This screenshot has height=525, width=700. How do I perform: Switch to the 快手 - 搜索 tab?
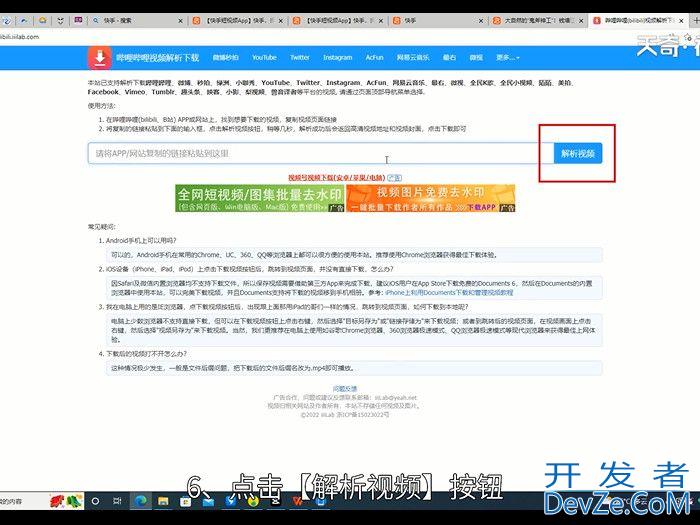click(x=136, y=21)
